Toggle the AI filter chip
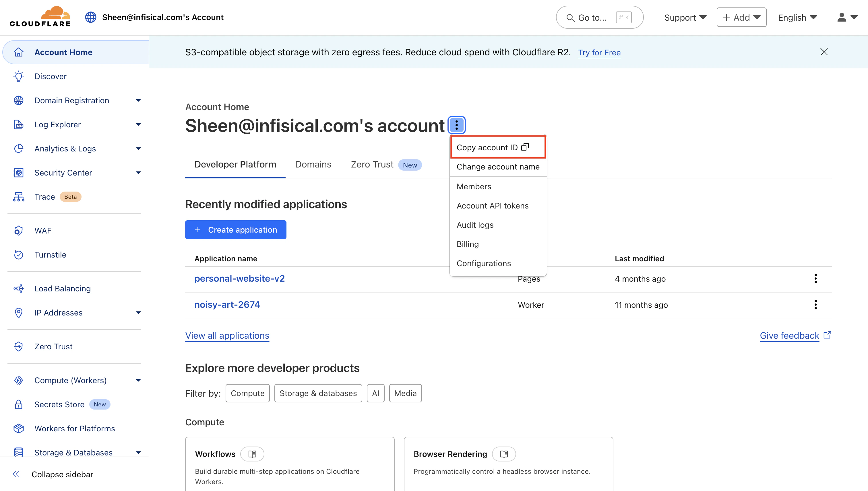The width and height of the screenshot is (868, 491). 376,393
